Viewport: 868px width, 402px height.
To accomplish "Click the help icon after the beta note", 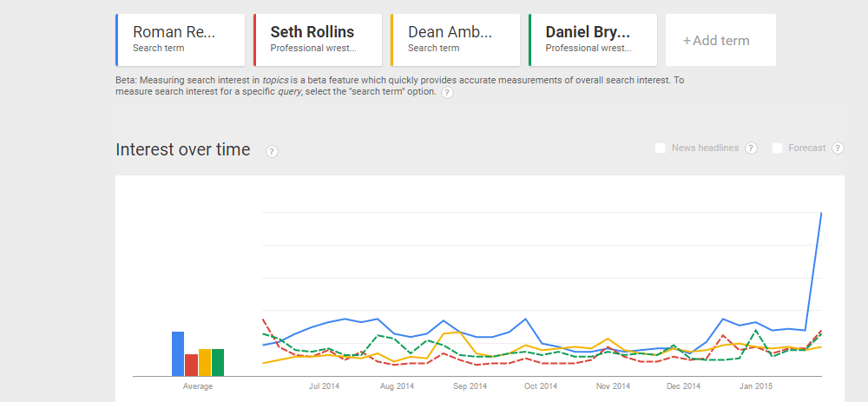I will click(x=447, y=93).
